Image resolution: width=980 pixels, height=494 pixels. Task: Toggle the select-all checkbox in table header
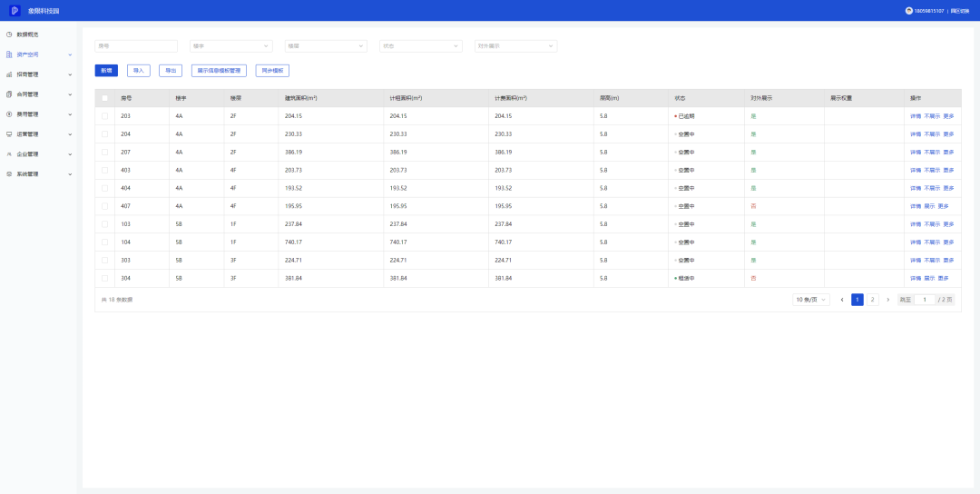click(104, 98)
